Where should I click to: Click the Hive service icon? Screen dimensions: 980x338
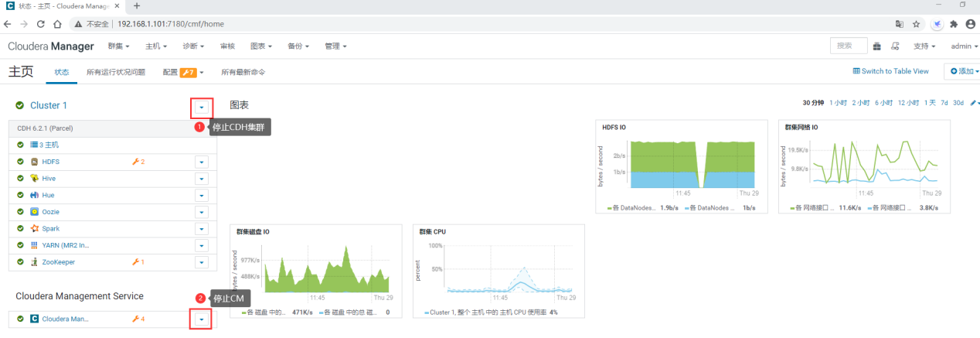pyautogui.click(x=34, y=178)
